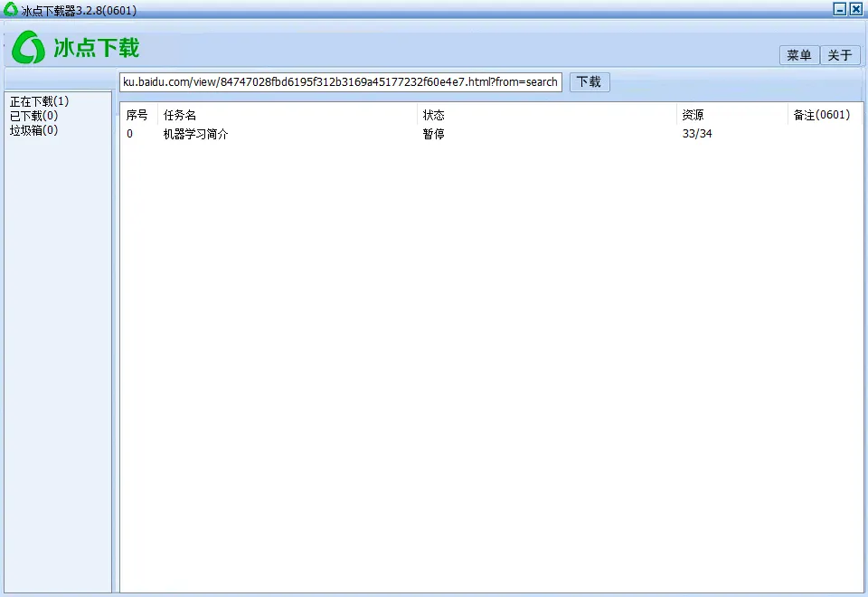Viewport: 868px width, 597px height.
Task: Click the 备注(0601) column header
Action: (x=822, y=115)
